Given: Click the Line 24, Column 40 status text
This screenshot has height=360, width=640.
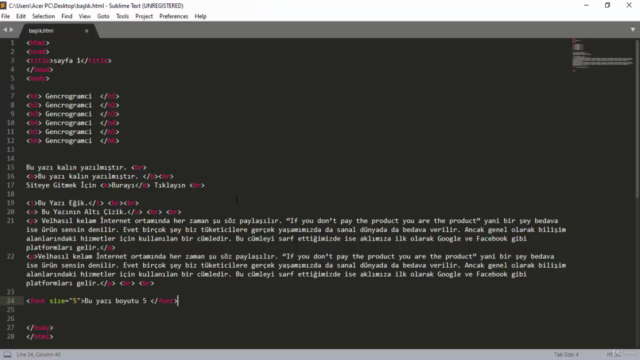Looking at the screenshot, I should tap(39, 354).
